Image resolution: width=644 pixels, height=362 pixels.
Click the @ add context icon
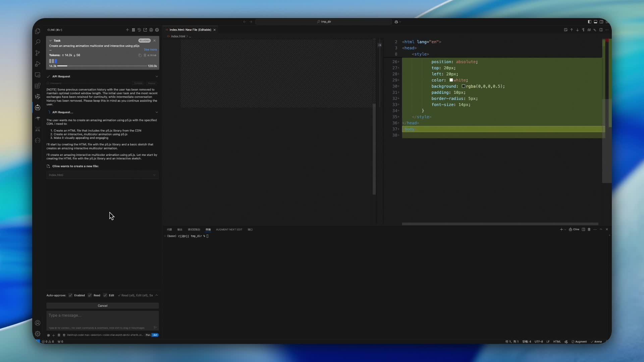pos(48,335)
